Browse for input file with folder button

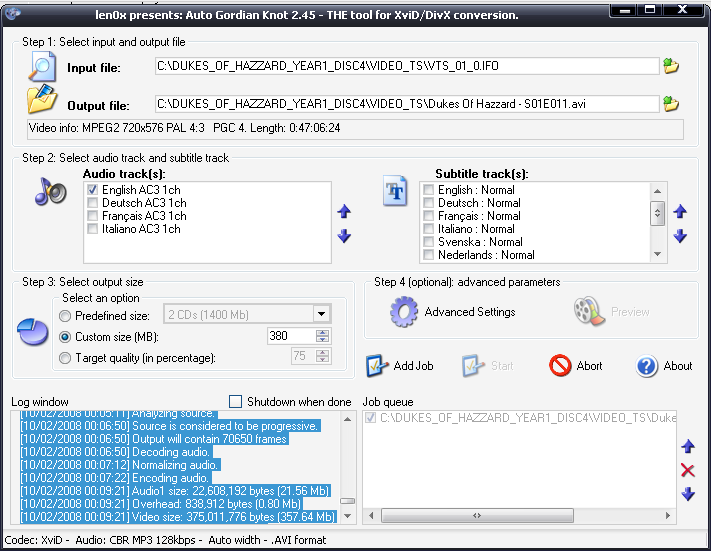tap(671, 66)
